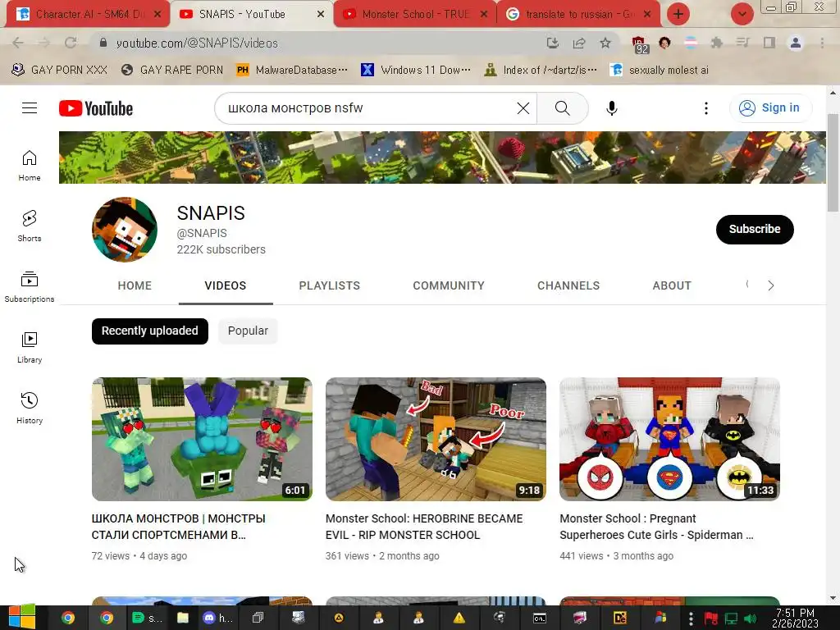Select the Popular filter chip
Viewport: 840px width, 630px height.
pyautogui.click(x=248, y=331)
